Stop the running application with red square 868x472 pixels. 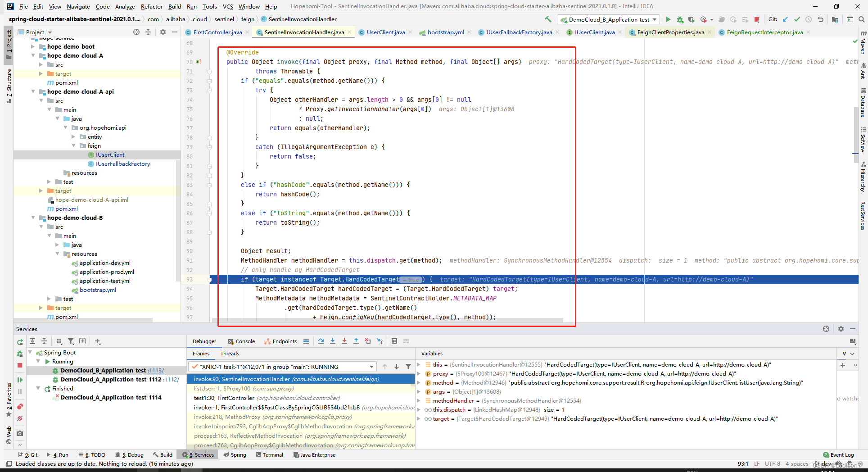click(x=757, y=19)
